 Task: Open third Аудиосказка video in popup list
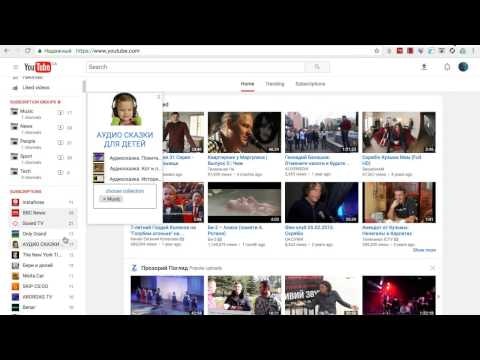tap(127, 179)
